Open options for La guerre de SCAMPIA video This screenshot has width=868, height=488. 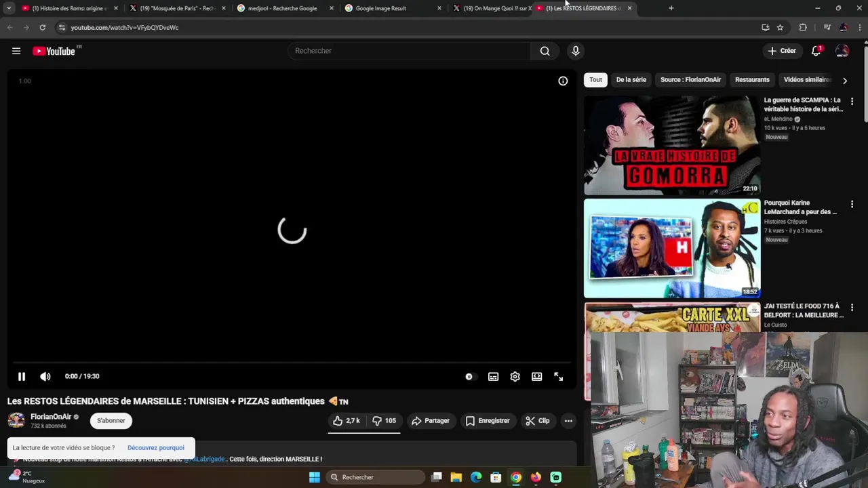pos(852,101)
